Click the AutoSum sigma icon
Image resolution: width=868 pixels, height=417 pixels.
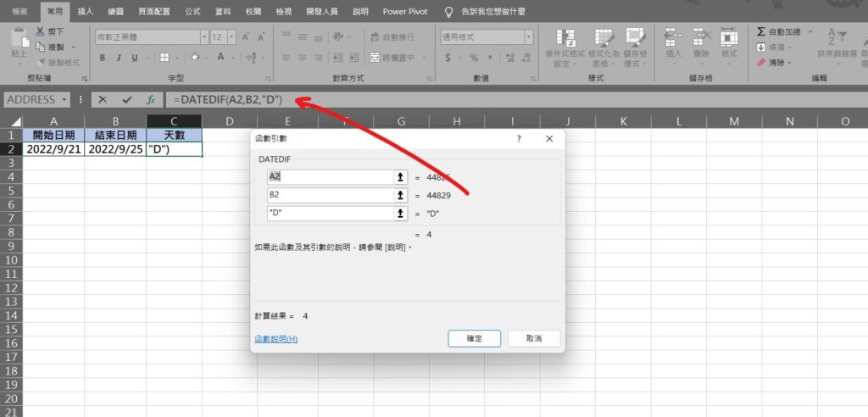760,31
